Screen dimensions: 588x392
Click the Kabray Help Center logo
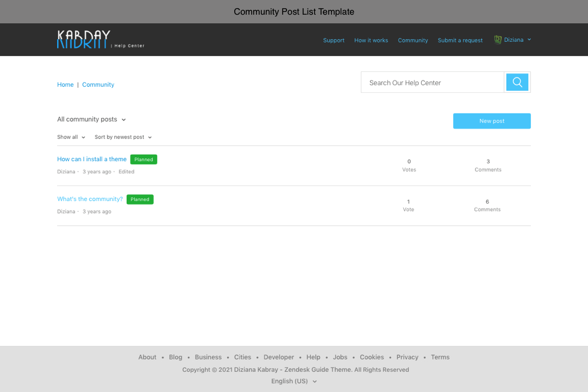pyautogui.click(x=101, y=40)
